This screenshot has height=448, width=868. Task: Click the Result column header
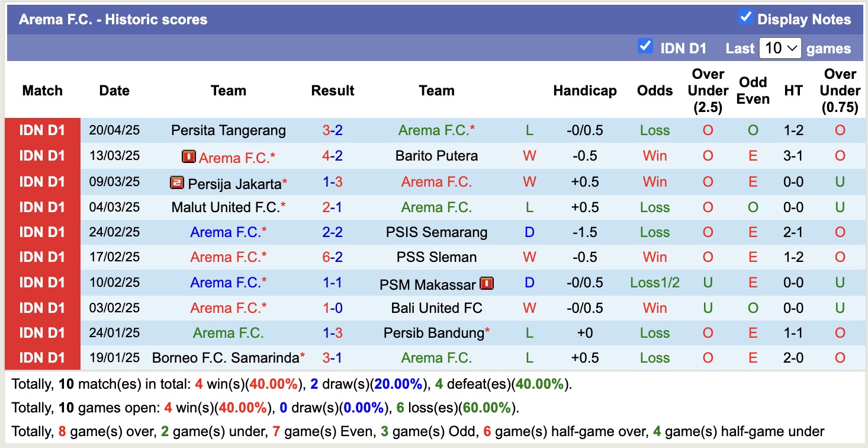pos(333,91)
